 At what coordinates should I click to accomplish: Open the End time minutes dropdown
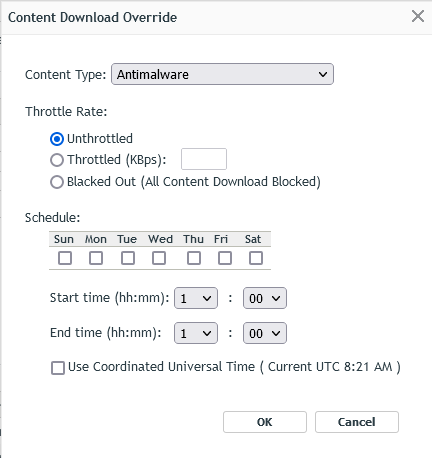[265, 333]
